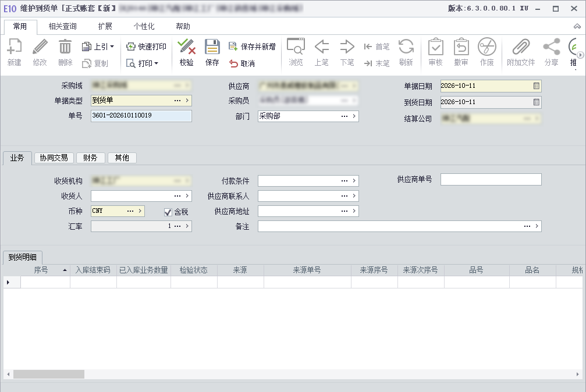Viewport: 586px width, 392px height.
Task: Open the 帮助 ribbon tab
Action: [183, 27]
